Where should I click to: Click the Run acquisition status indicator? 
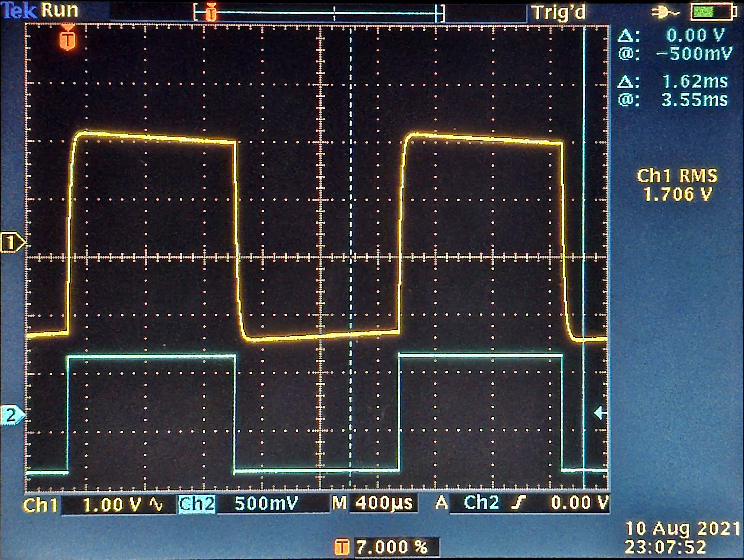click(60, 10)
